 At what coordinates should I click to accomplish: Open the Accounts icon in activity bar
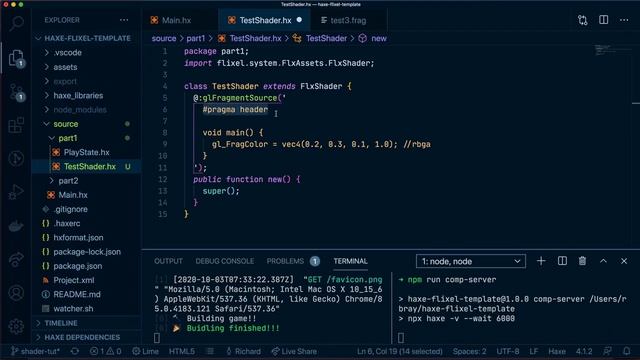coord(16,293)
